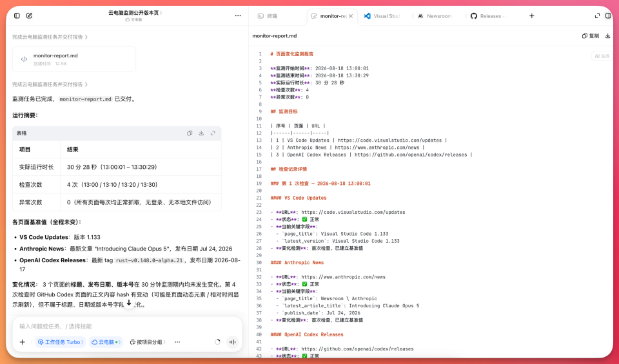
Task: Click the rust-v0.148.0-alpha.21 tag text
Action: pyautogui.click(x=150, y=261)
